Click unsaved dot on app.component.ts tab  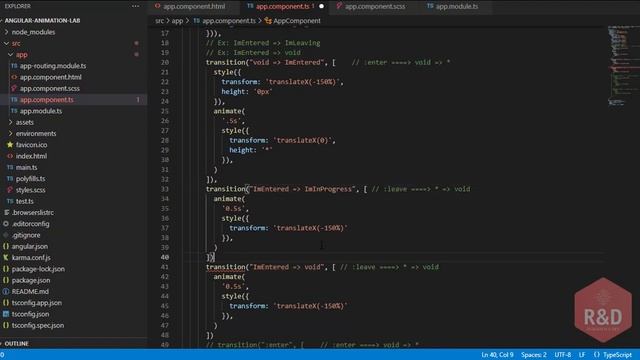point(321,7)
